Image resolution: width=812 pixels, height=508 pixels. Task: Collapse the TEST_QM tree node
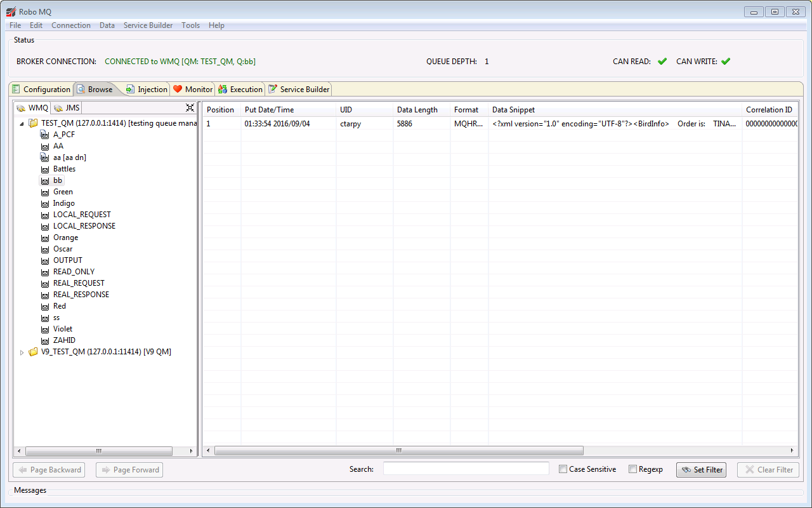point(22,124)
